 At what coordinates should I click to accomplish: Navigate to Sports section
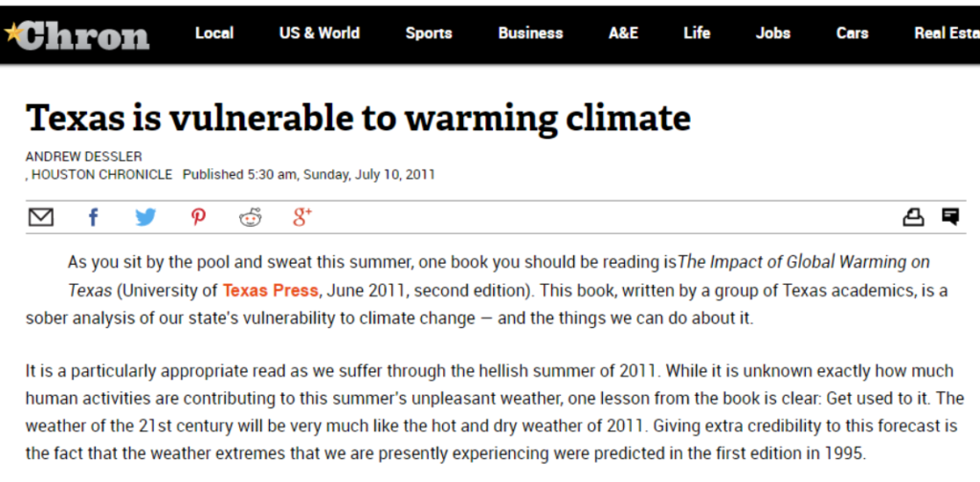[429, 33]
